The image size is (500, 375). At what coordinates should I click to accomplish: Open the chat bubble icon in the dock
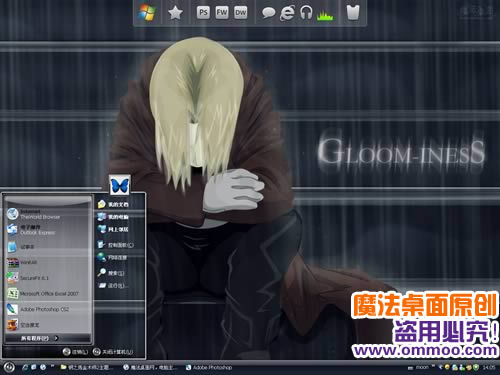tap(268, 13)
